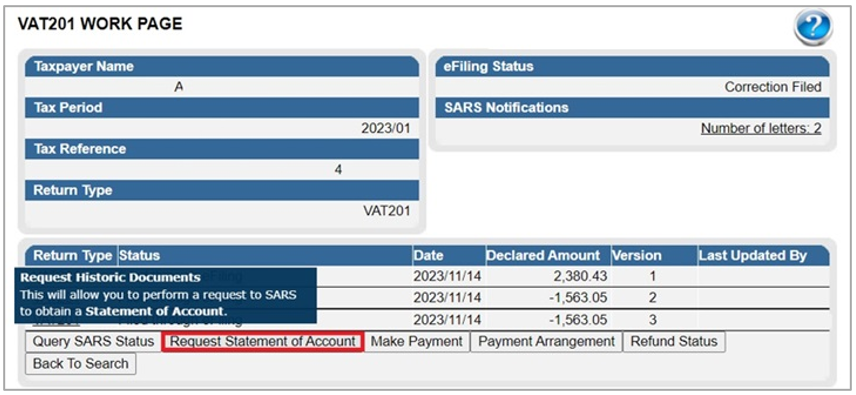856x395 pixels.
Task: Open the Number of letters: 2 link
Action: [x=761, y=129]
